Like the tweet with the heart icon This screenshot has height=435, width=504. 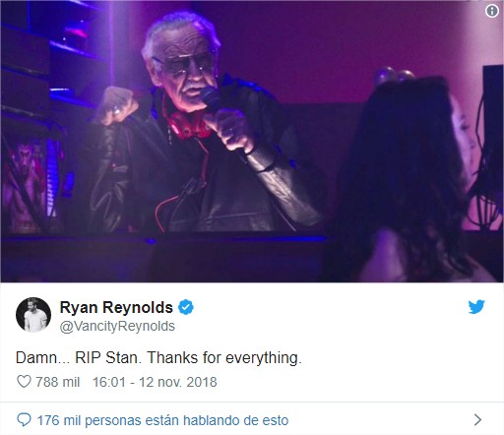point(24,382)
